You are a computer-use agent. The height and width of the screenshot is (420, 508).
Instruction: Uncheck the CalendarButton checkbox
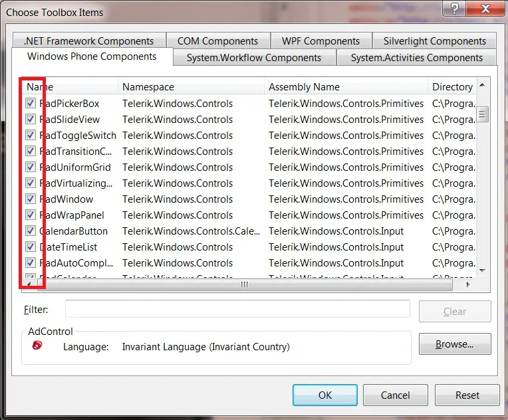(x=31, y=231)
